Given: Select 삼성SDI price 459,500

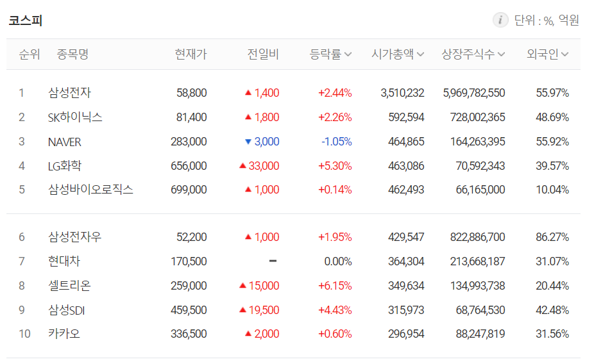Looking at the screenshot, I should point(189,310).
